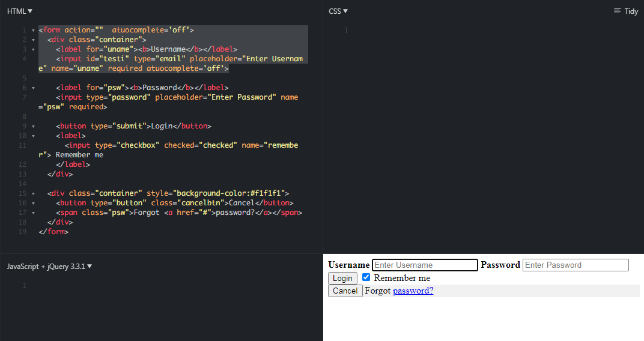Collapse the form tag on line 1
The height and width of the screenshot is (341, 644).
[33, 31]
